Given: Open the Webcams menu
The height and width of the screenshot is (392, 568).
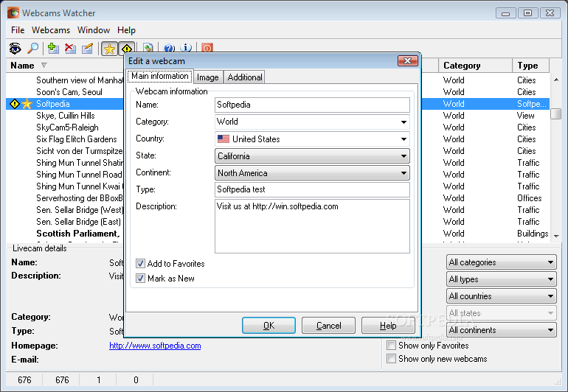Looking at the screenshot, I should [51, 30].
